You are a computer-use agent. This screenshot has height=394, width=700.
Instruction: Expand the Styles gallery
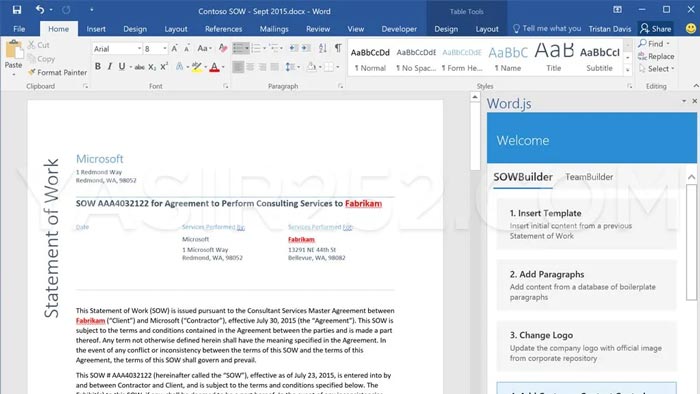tap(628, 70)
